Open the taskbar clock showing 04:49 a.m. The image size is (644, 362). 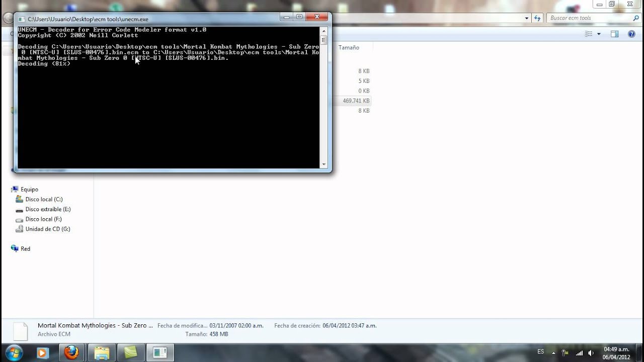click(x=616, y=353)
